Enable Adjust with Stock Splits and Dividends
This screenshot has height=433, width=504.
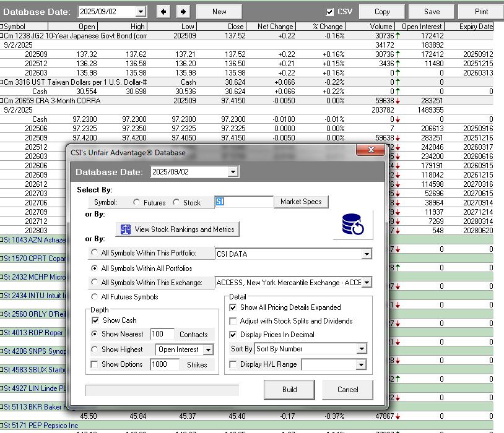(x=233, y=321)
